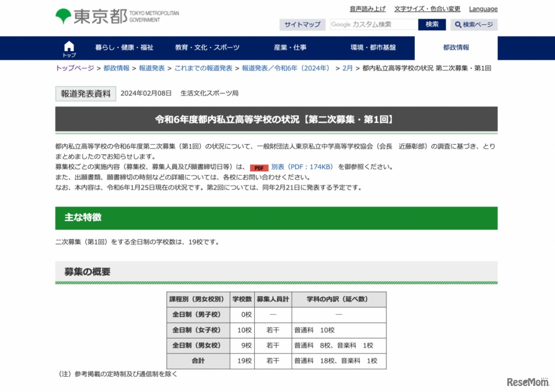Click inside the Google カスタム検索 field

[x=373, y=25]
